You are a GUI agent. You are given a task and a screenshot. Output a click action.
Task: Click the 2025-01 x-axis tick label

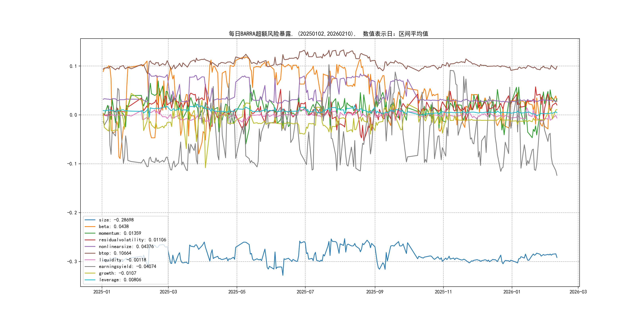pyautogui.click(x=102, y=292)
